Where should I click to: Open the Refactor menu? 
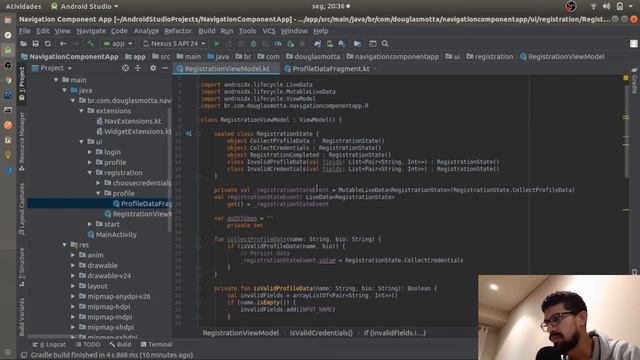178,31
